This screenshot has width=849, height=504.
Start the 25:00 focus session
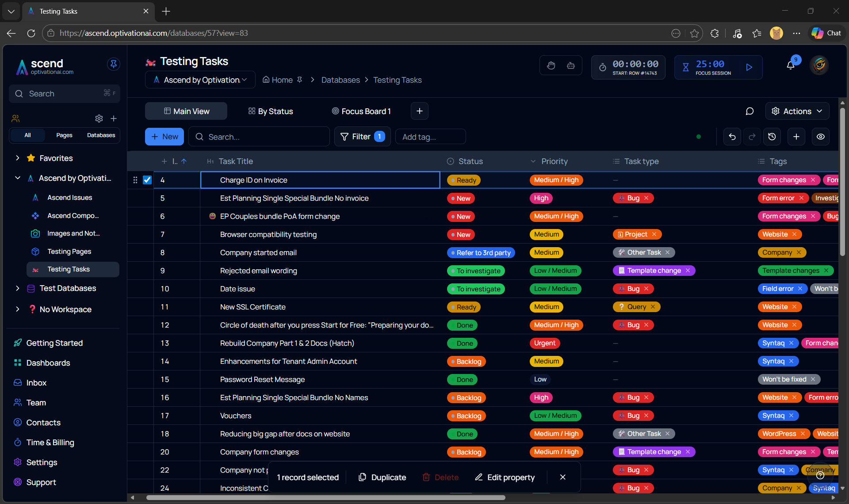749,67
